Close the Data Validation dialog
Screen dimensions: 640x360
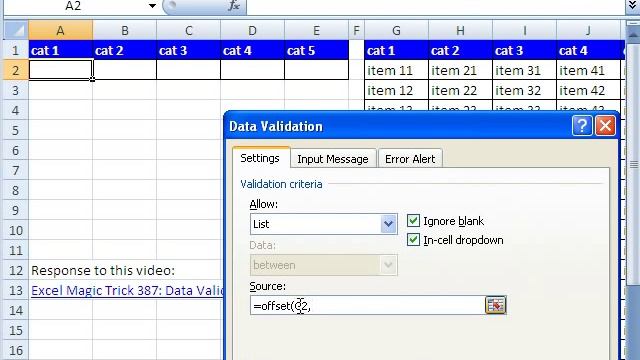pos(605,126)
